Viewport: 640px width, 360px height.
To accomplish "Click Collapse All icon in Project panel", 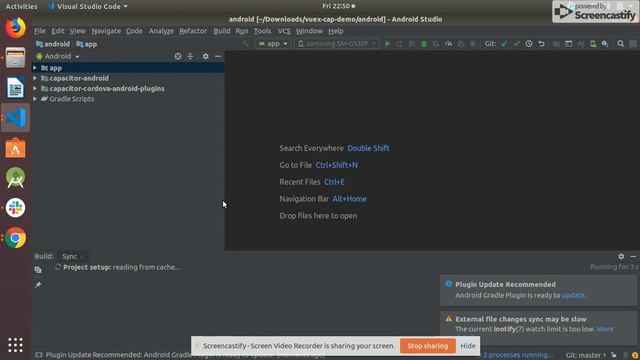I will (x=190, y=56).
